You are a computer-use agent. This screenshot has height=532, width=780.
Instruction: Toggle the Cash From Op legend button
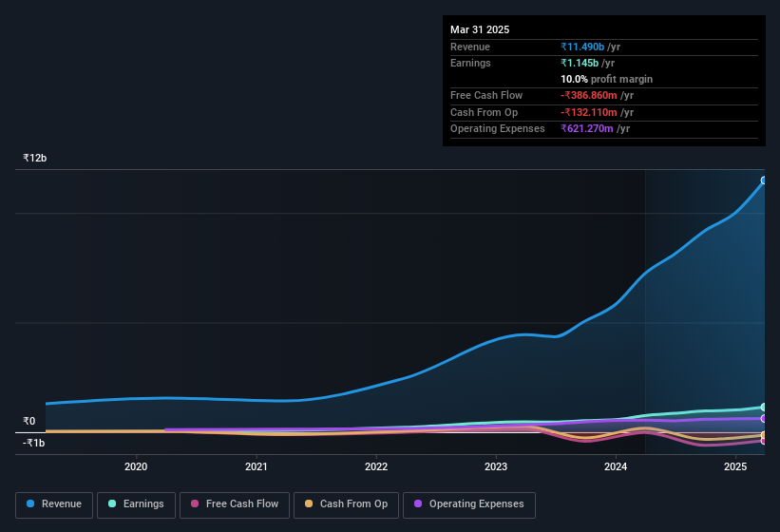(x=346, y=504)
